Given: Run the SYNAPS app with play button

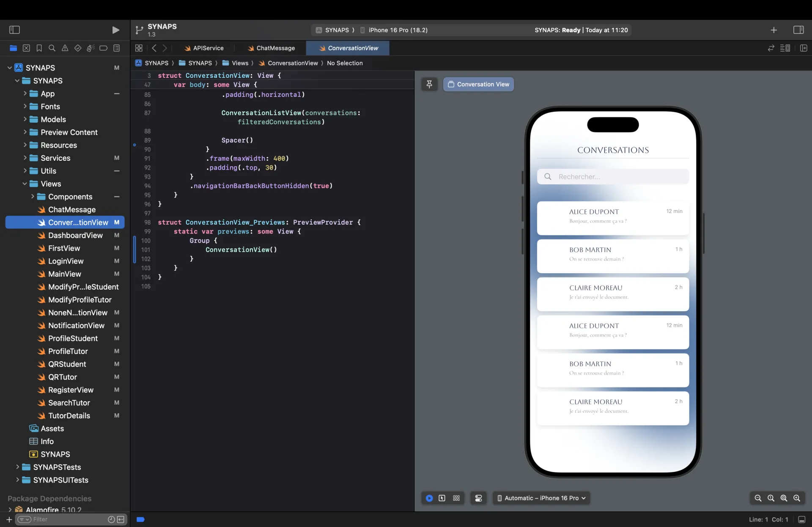Looking at the screenshot, I should (115, 30).
